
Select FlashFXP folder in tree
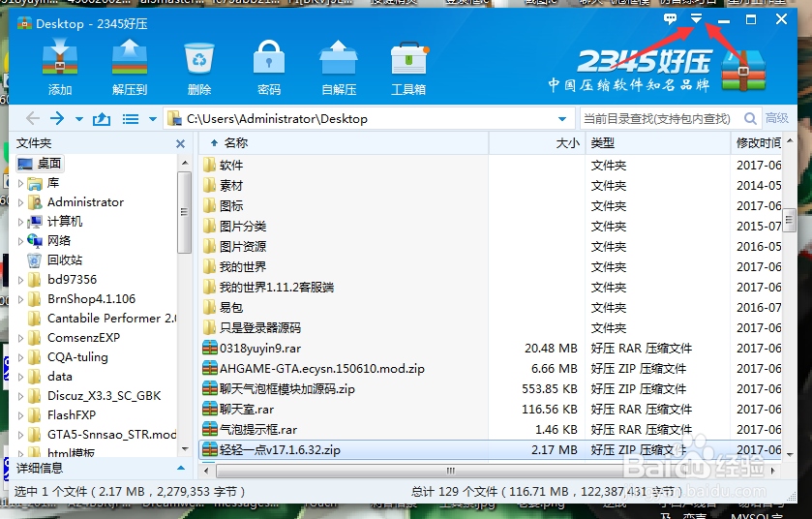[62, 414]
